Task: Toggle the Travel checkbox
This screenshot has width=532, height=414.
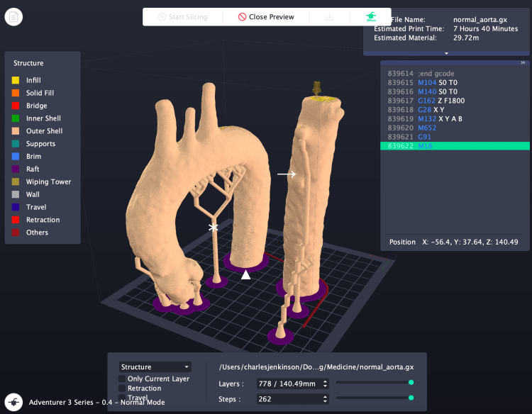Action: [x=122, y=397]
